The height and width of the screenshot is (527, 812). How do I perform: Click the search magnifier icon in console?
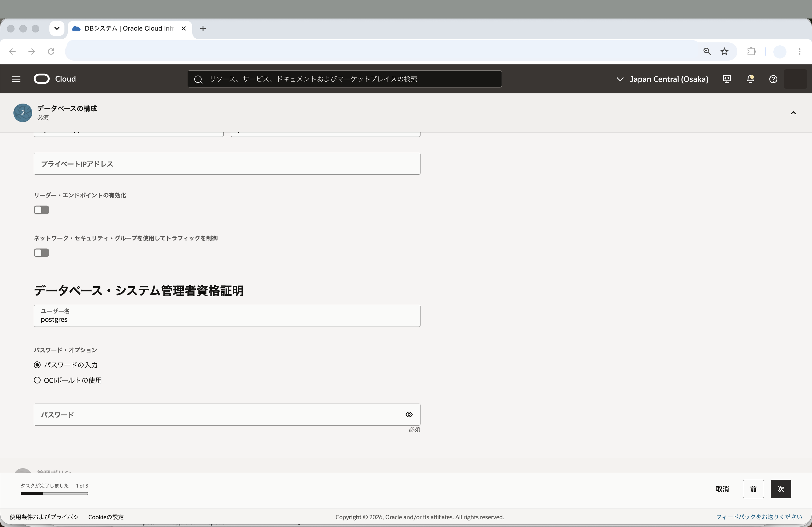tap(198, 79)
